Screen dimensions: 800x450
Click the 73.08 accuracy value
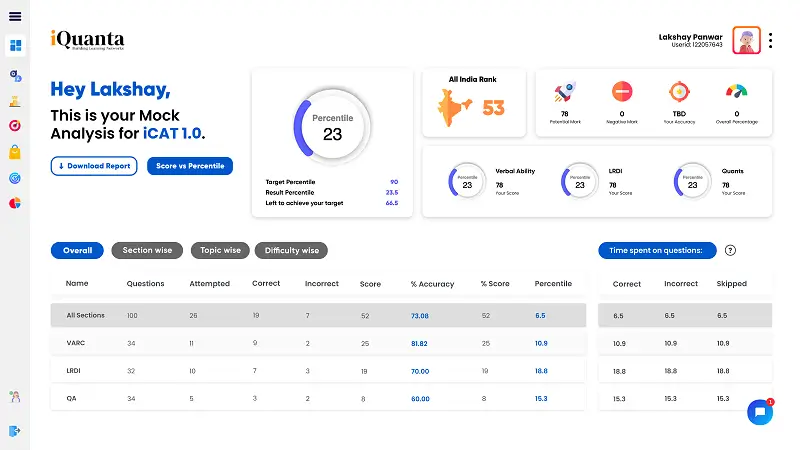click(419, 316)
